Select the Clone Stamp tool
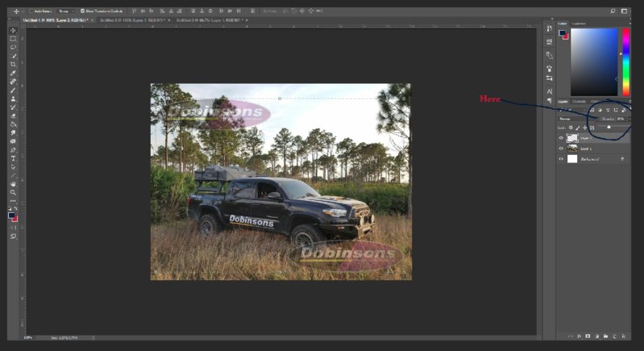The width and height of the screenshot is (644, 351). click(x=13, y=98)
